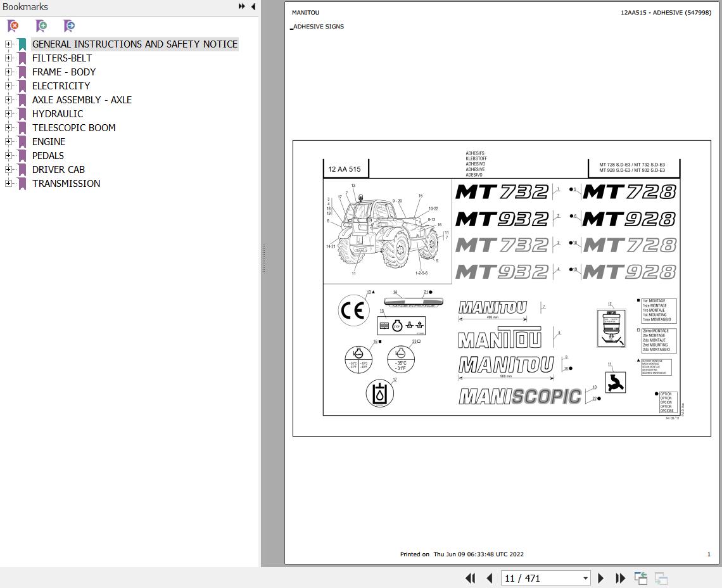The height and width of the screenshot is (588, 722).
Task: Go to the next page
Action: (x=600, y=578)
